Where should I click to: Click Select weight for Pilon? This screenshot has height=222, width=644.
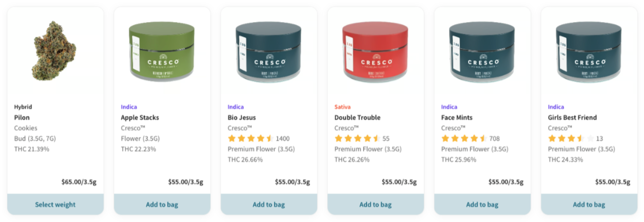[55, 204]
